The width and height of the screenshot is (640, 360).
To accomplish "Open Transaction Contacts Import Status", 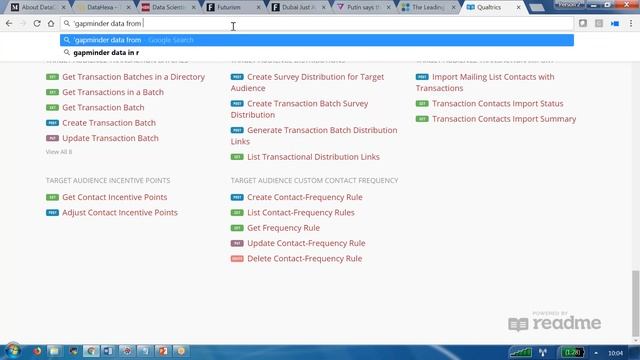I will click(x=498, y=104).
